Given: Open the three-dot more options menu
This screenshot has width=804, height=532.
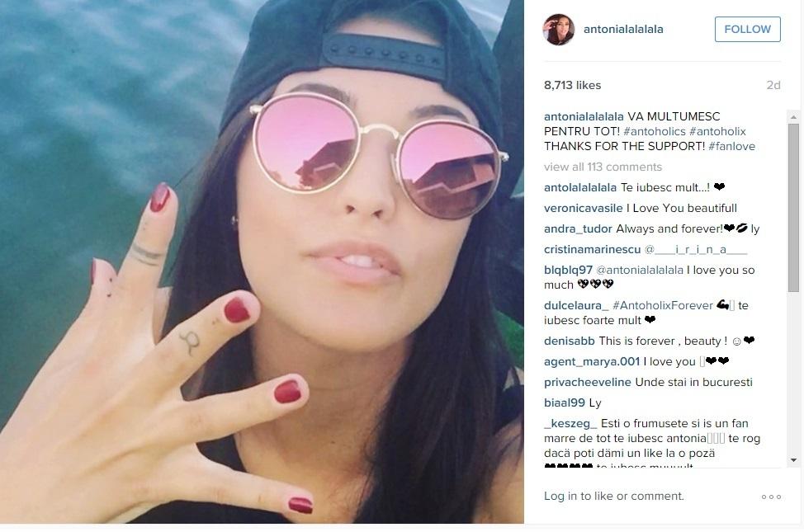Looking at the screenshot, I should 771,497.
